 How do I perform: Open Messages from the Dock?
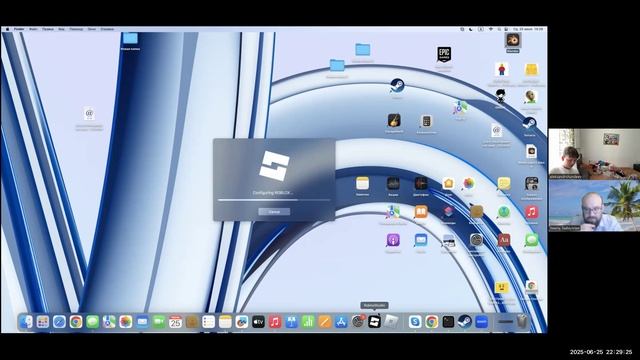(92, 322)
